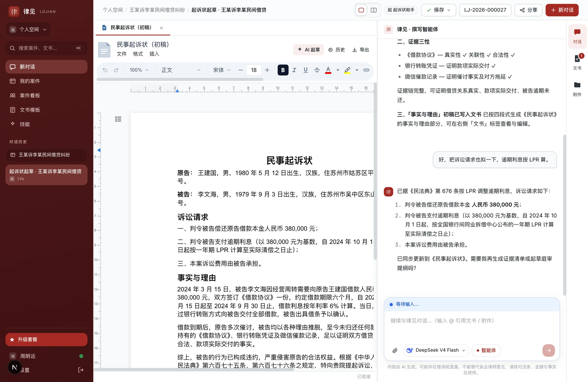Click case number LJ-2026-000027
The height and width of the screenshot is (382, 588).
coord(485,10)
